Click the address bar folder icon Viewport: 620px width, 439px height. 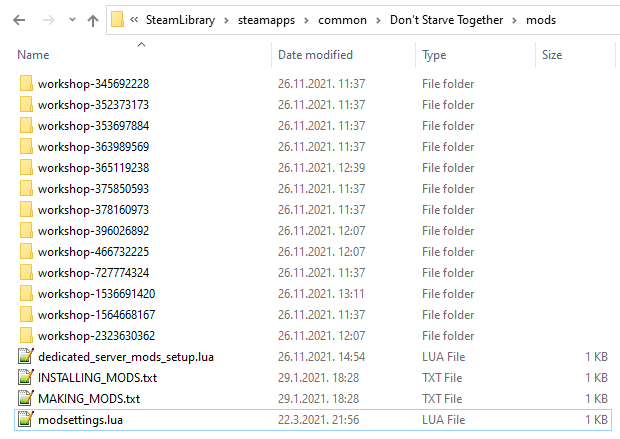[x=117, y=19]
